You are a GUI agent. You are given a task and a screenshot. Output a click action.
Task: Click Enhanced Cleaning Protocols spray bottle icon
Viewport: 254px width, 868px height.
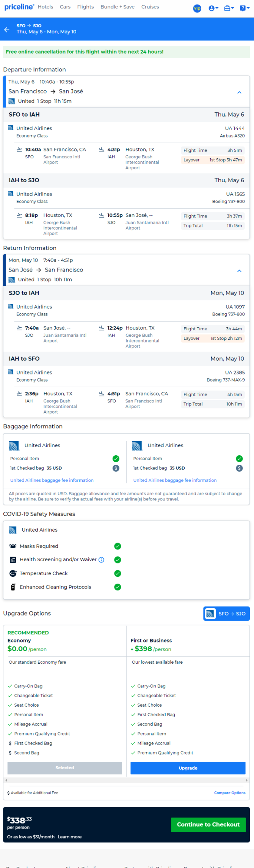coord(13,587)
